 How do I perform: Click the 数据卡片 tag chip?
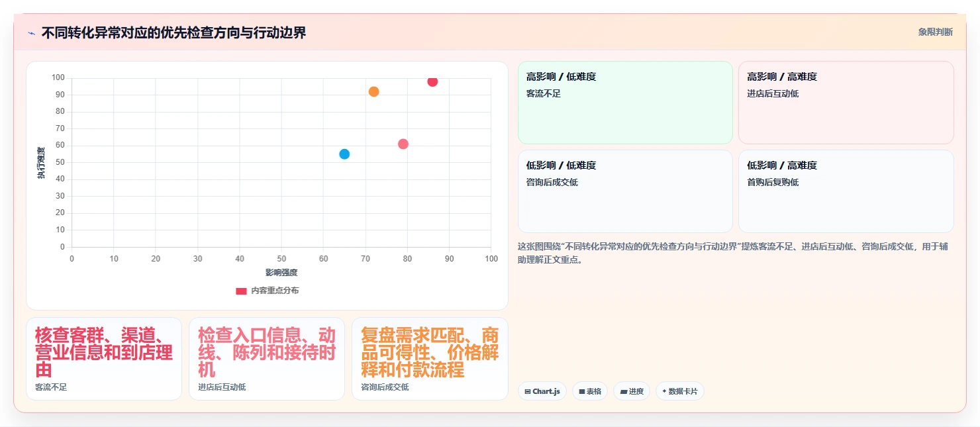point(680,391)
